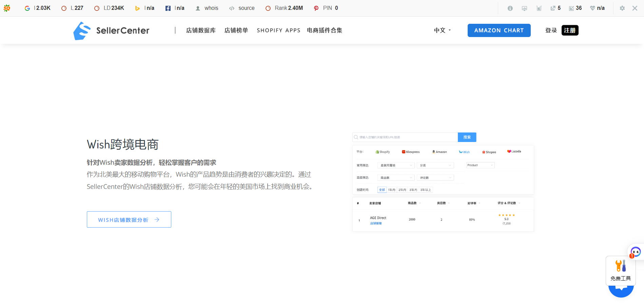
Task: Open the 店铺数据库 menu item
Action: (201, 31)
